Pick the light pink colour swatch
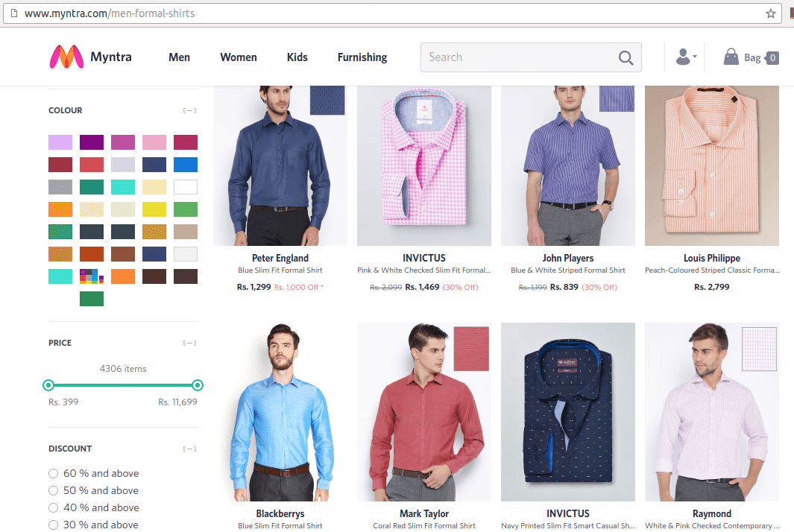The width and height of the screenshot is (794, 532). (x=154, y=142)
